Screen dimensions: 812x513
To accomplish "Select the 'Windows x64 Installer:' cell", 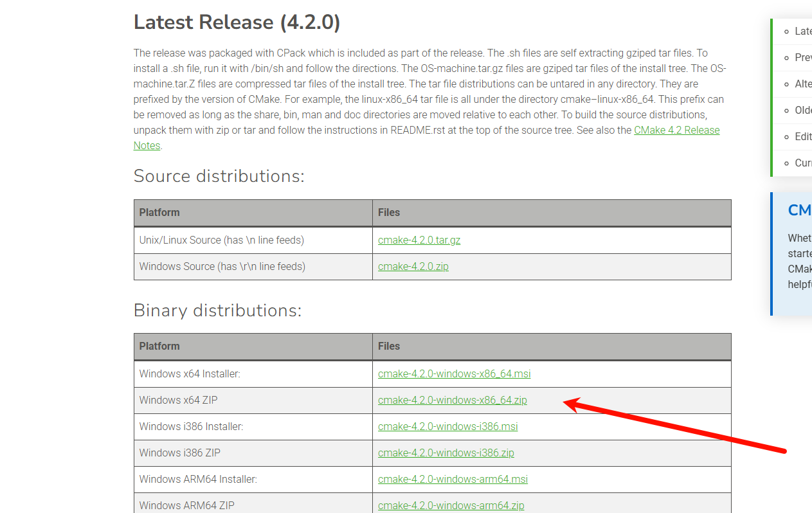I will tap(253, 373).
